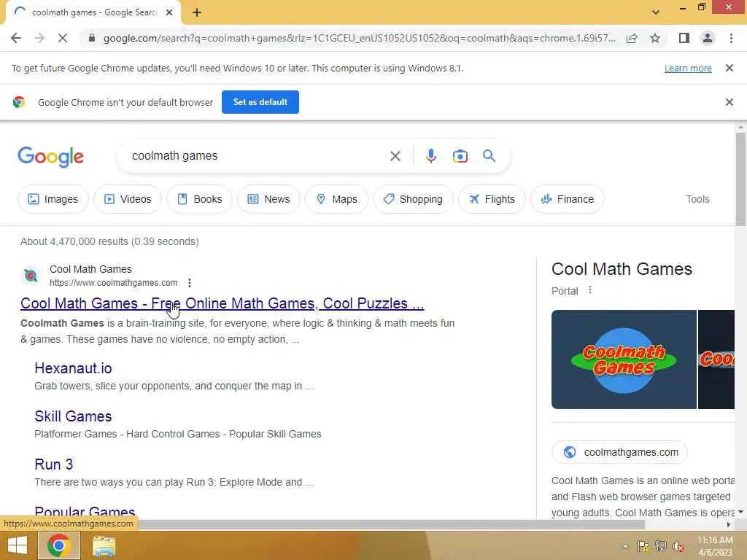Screen dimensions: 747x560
Task: Open Chrome's three-dot menu
Action: coord(731,38)
